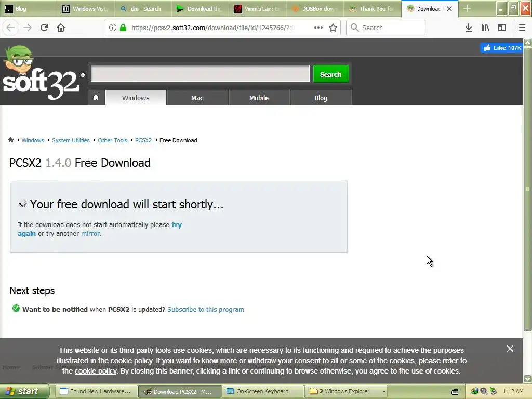Switch to Found New Hardware taskbar window
532x399 pixels.
(x=97, y=392)
